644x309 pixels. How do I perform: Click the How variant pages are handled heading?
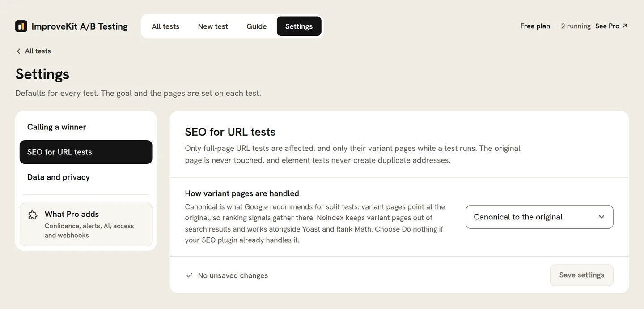(242, 193)
